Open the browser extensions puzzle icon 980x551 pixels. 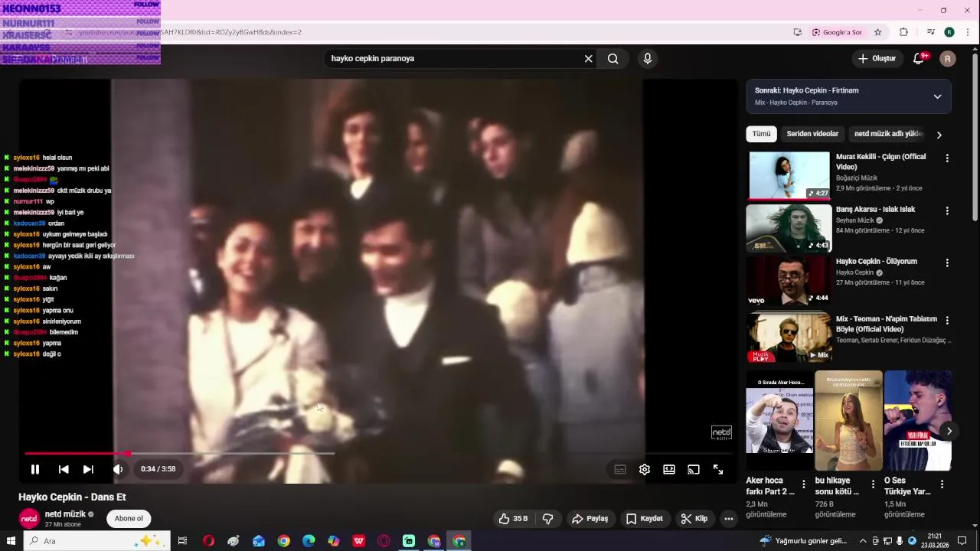click(x=903, y=32)
